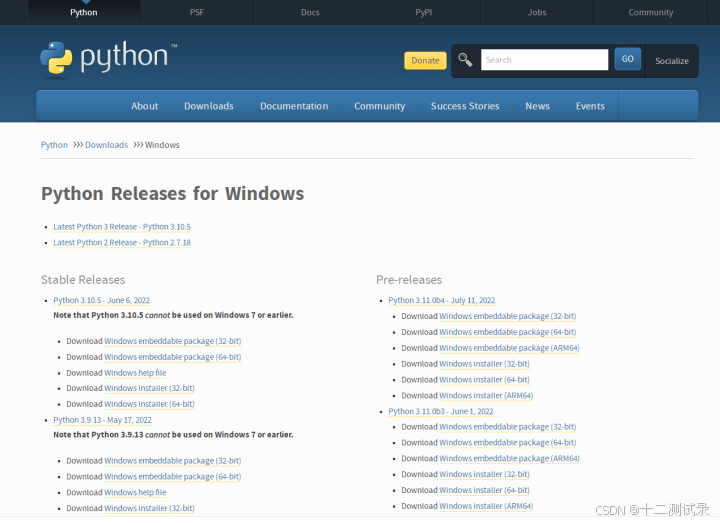Viewport: 720px width, 523px height.
Task: Go to Downloads breadcrumb link
Action: (107, 145)
